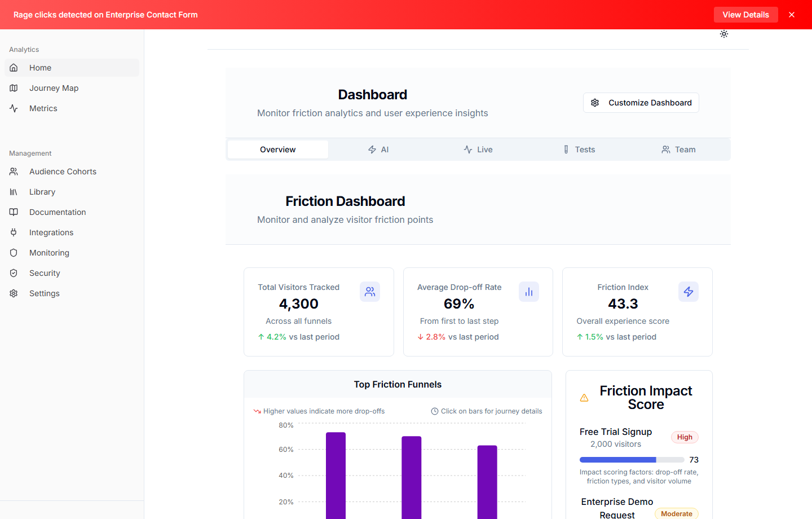
Task: Open Journey Map page
Action: click(x=72, y=88)
